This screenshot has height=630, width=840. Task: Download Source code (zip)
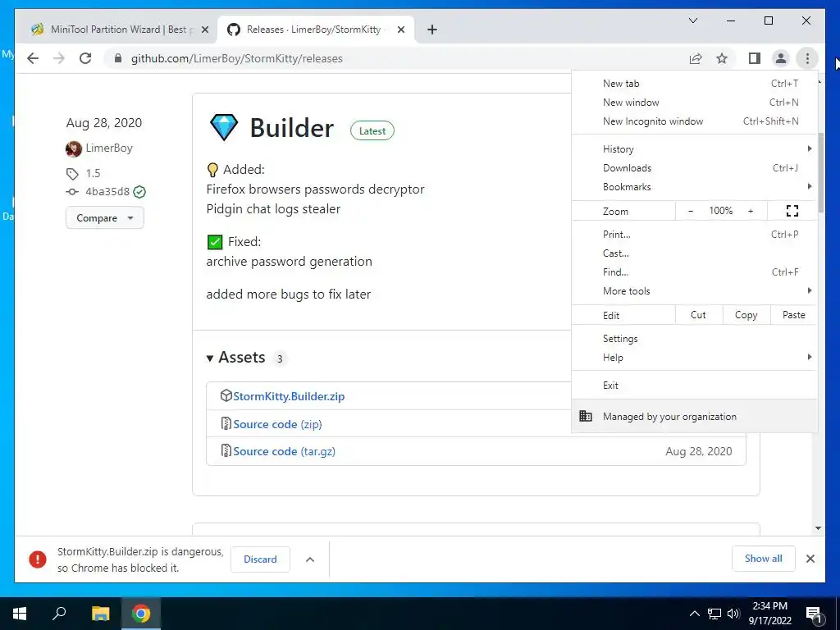277,424
